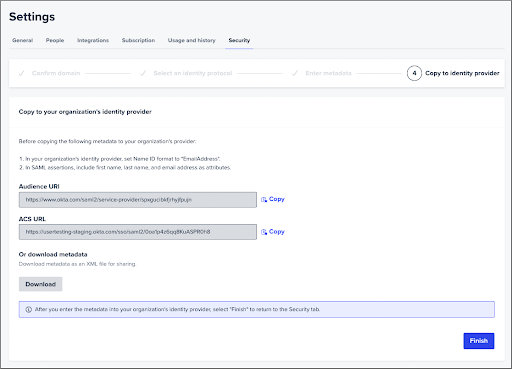Click the ACS URL label
The height and width of the screenshot is (369, 512).
click(32, 219)
